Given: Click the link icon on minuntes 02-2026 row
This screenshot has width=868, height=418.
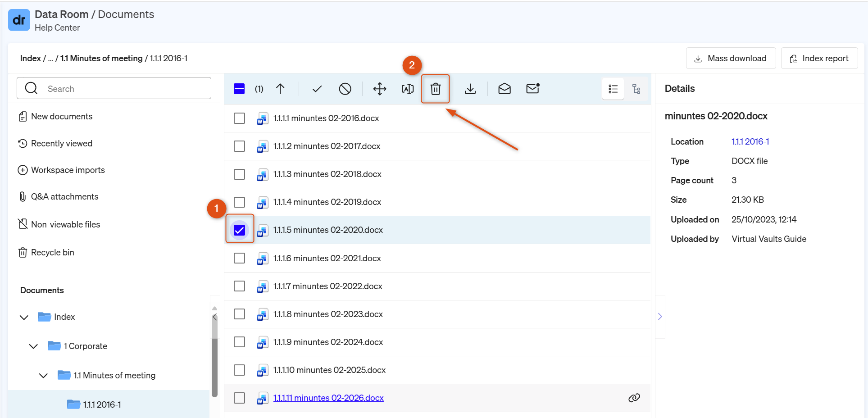Looking at the screenshot, I should click(634, 398).
